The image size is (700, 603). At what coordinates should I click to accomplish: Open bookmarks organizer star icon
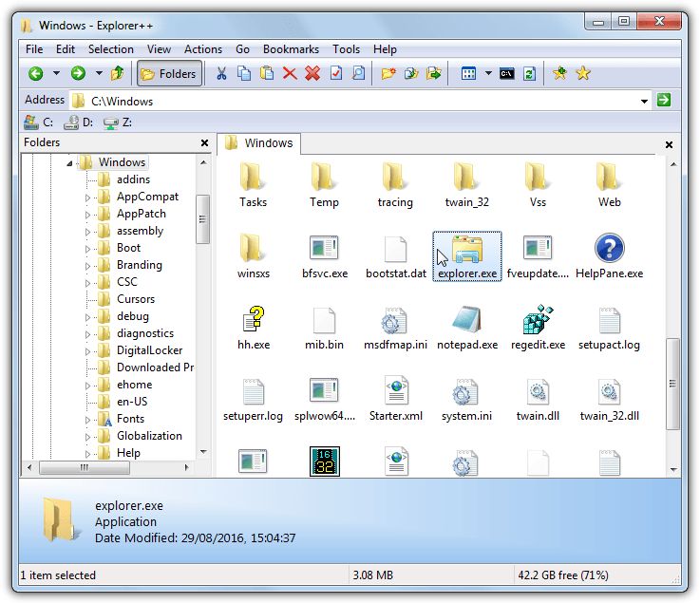click(582, 73)
